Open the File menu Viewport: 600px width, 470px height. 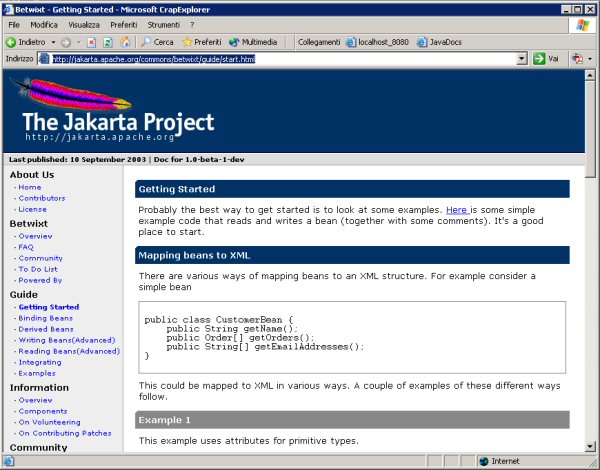coord(14,25)
